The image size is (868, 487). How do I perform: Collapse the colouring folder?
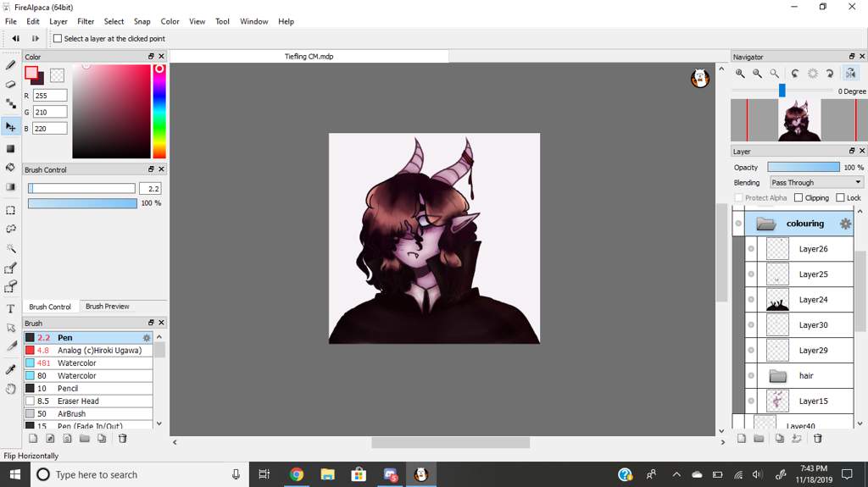tap(766, 224)
